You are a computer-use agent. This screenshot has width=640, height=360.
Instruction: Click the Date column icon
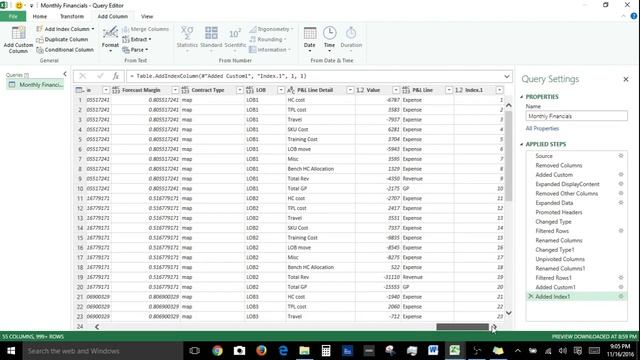point(310,33)
